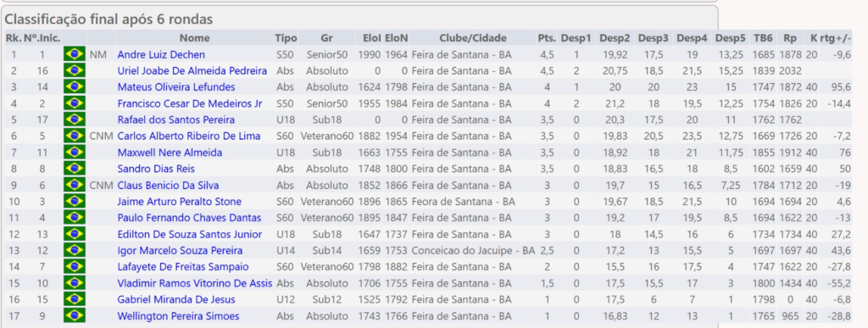Open Paulo Fernando Chaves Dantas link
This screenshot has height=328, width=868.
point(189,218)
